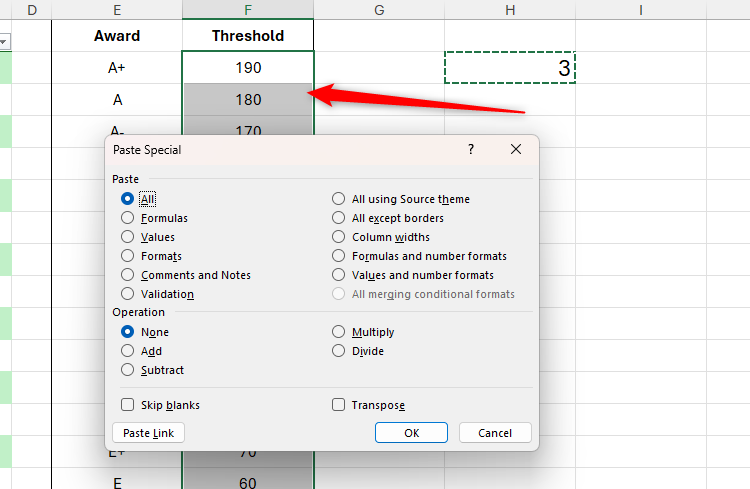Click cell containing the copied value 3
This screenshot has height=489, width=750.
[x=510, y=68]
